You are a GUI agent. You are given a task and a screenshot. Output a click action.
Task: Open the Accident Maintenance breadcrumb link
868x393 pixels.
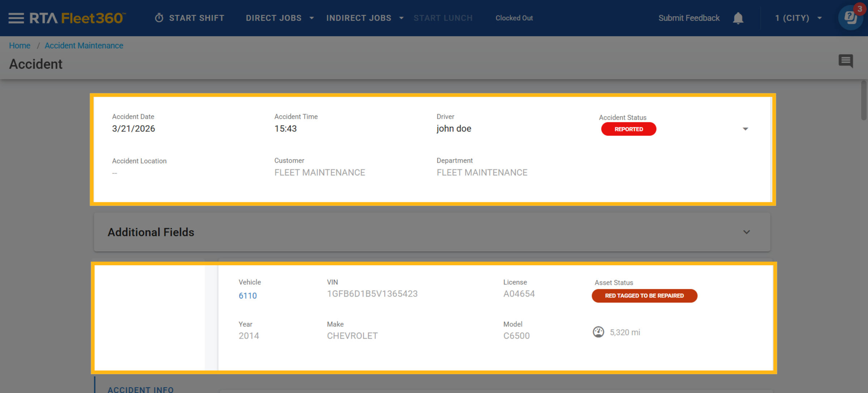pos(84,46)
